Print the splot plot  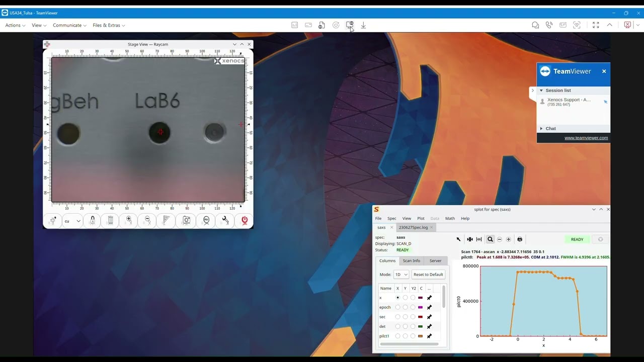click(520, 239)
